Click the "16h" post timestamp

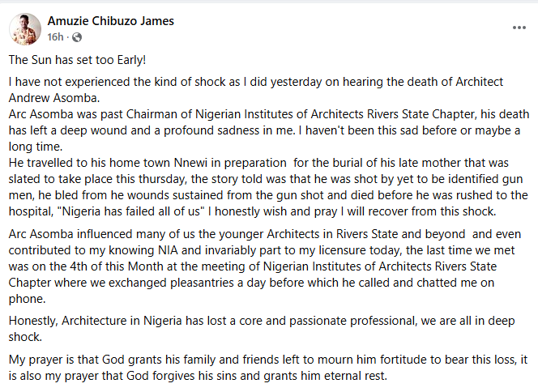tap(55, 37)
